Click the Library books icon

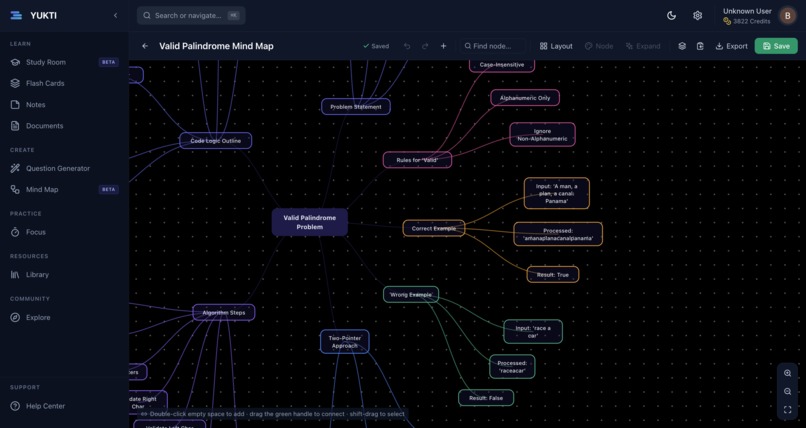pos(15,274)
